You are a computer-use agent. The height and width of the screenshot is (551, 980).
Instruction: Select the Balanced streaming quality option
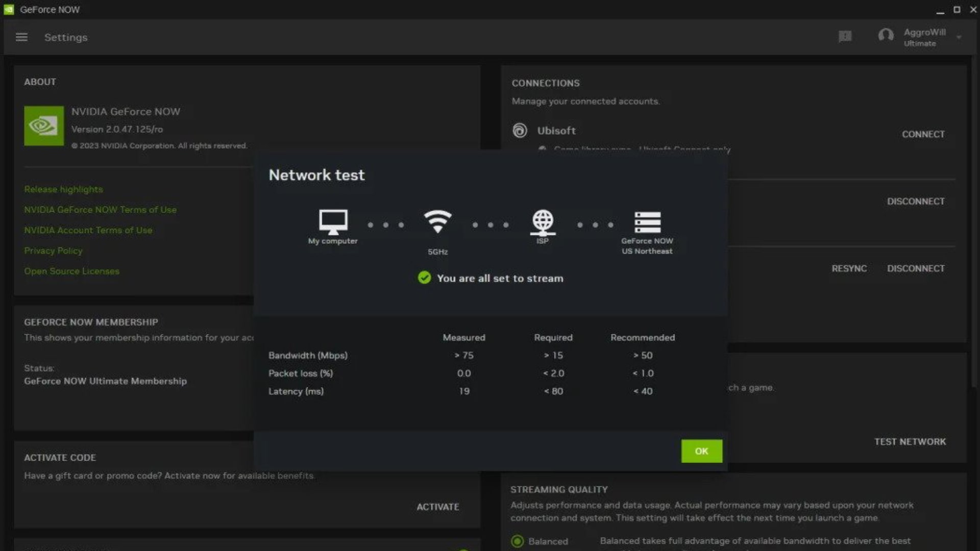(517, 541)
